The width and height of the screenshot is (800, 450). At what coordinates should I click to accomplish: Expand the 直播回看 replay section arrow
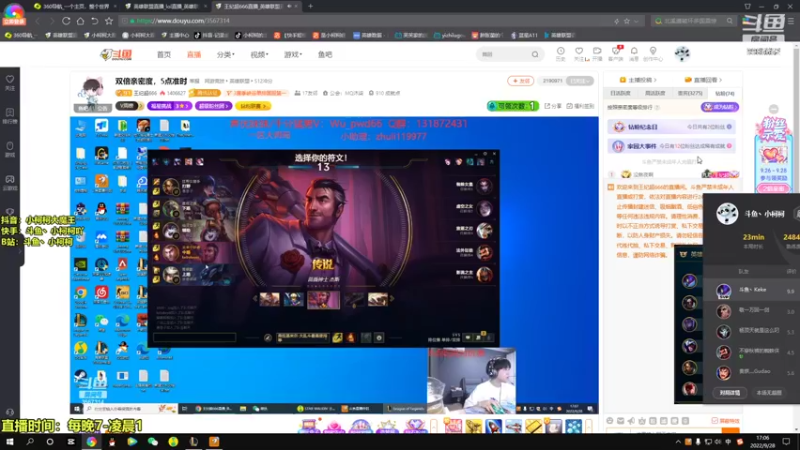720,80
